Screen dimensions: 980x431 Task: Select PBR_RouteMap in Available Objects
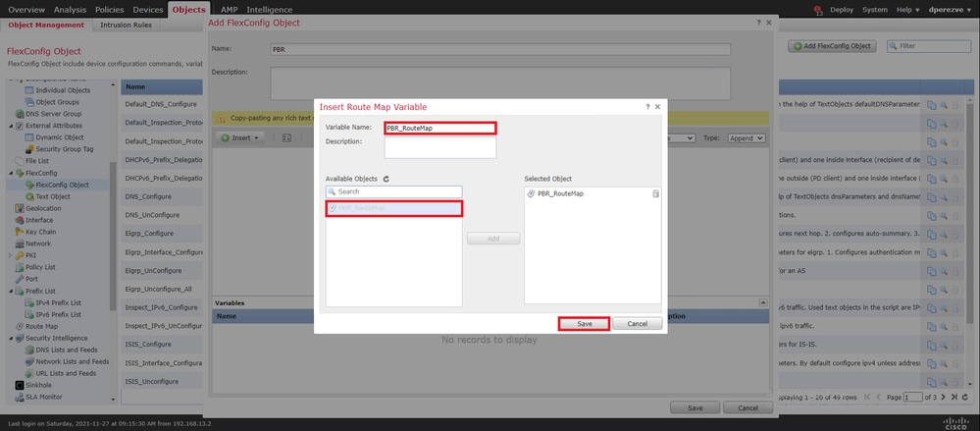tap(394, 208)
